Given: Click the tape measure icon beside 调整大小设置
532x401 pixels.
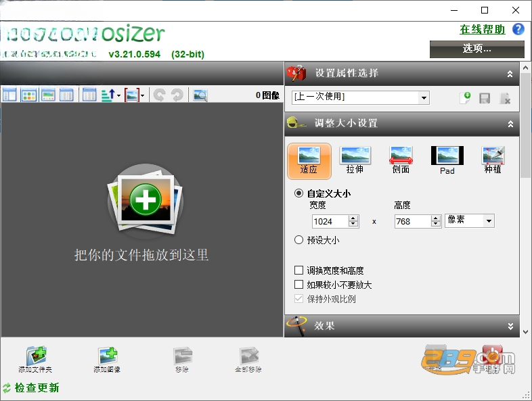Looking at the screenshot, I should (296, 122).
